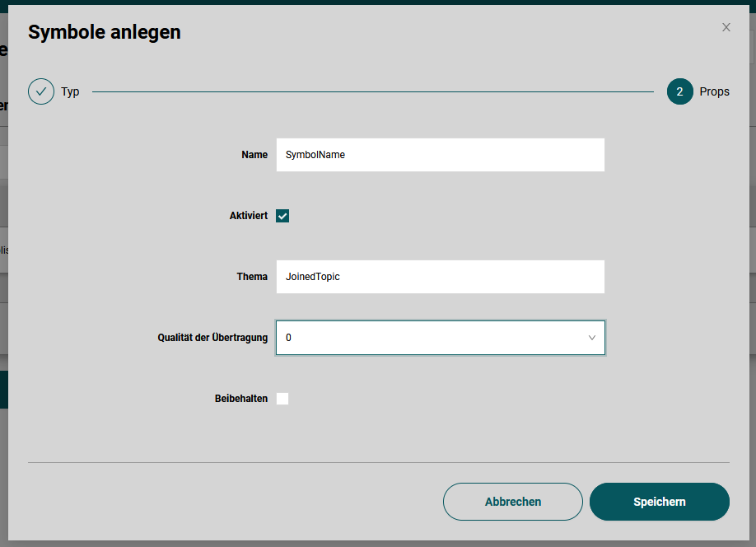Viewport: 756px width, 547px height.
Task: Click into the Thema field with JoinedTopic
Action: [440, 277]
